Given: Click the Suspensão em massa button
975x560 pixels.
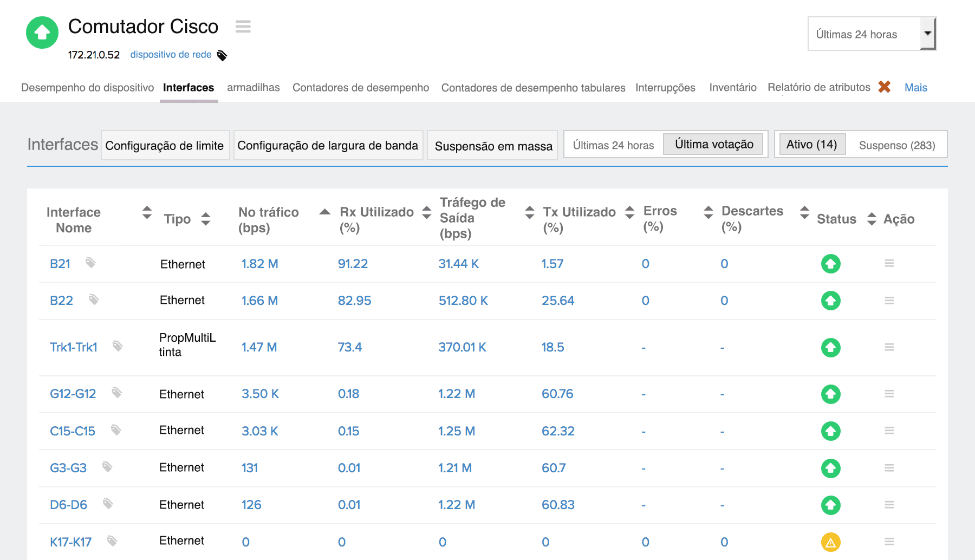Looking at the screenshot, I should (x=493, y=146).
